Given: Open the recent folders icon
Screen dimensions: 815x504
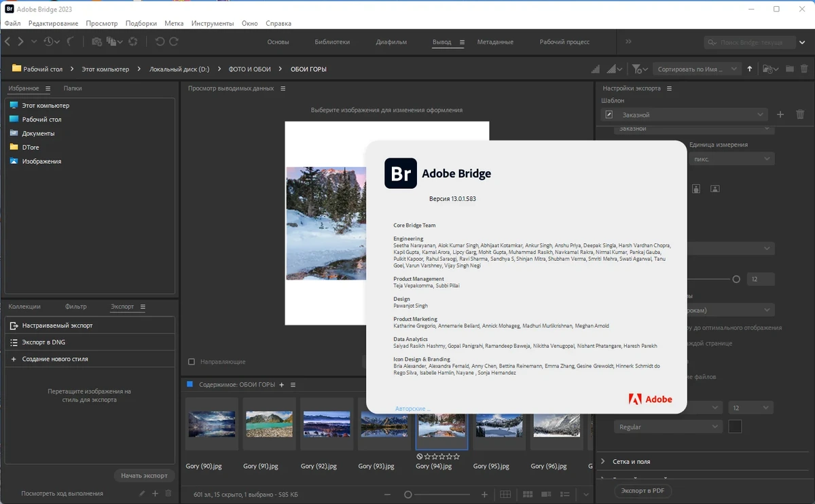Looking at the screenshot, I should [x=770, y=69].
